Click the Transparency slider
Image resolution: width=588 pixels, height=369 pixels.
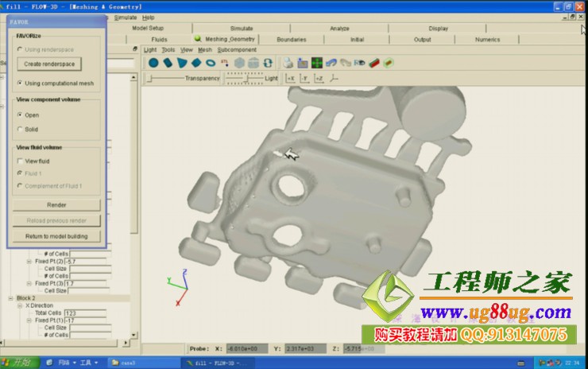(x=167, y=78)
